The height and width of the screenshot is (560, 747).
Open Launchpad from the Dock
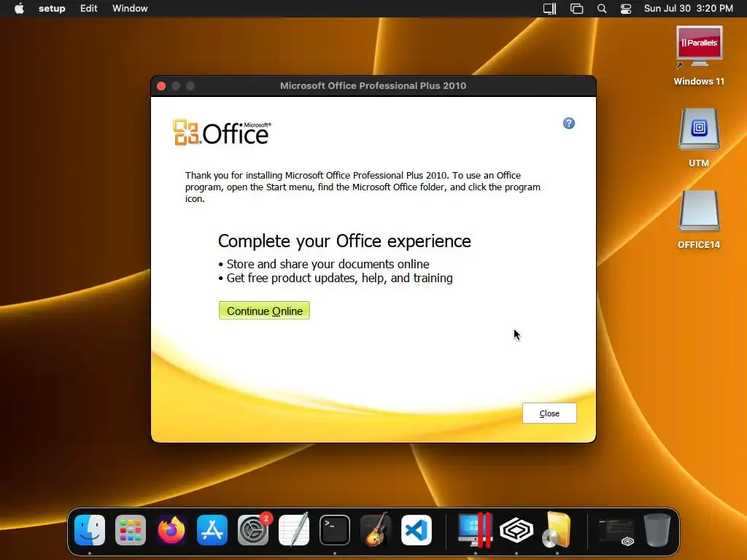[131, 530]
